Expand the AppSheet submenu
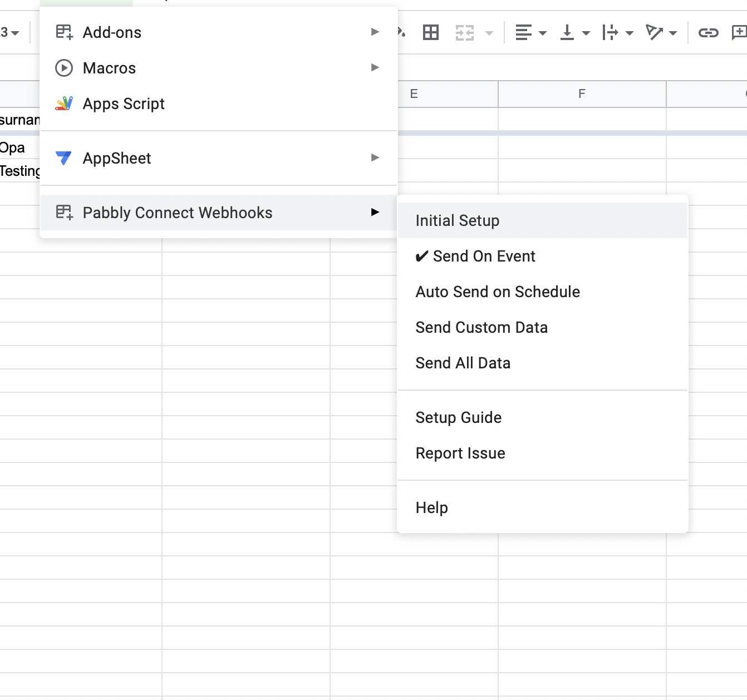747x700 pixels. [219, 158]
